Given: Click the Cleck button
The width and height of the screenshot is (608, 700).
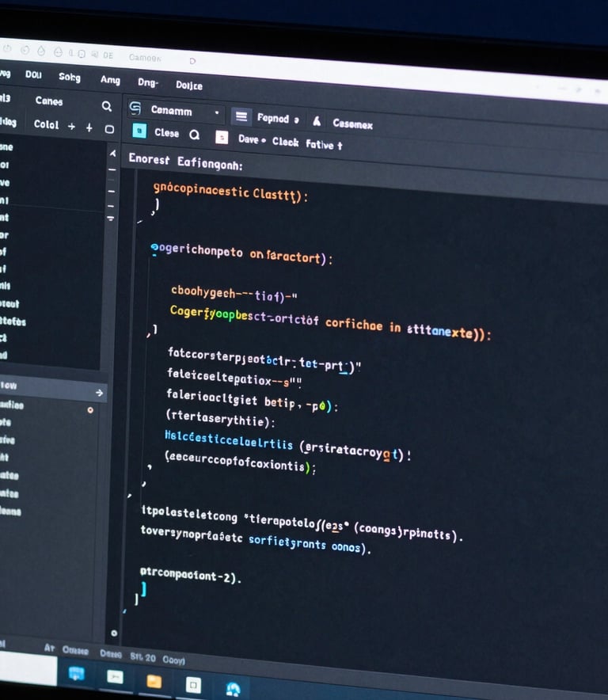Looking at the screenshot, I should pos(285,142).
